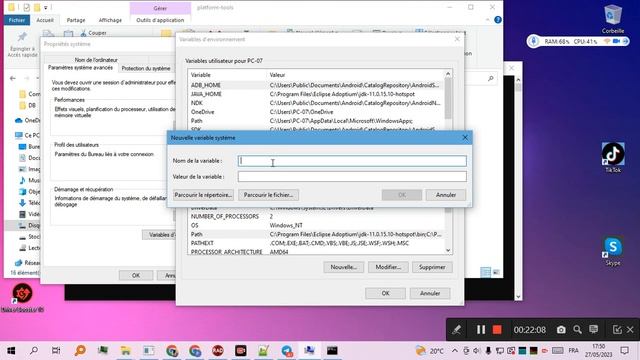This screenshot has width=640, height=360.
Task: Click the Supprimer button
Action: coord(432,267)
